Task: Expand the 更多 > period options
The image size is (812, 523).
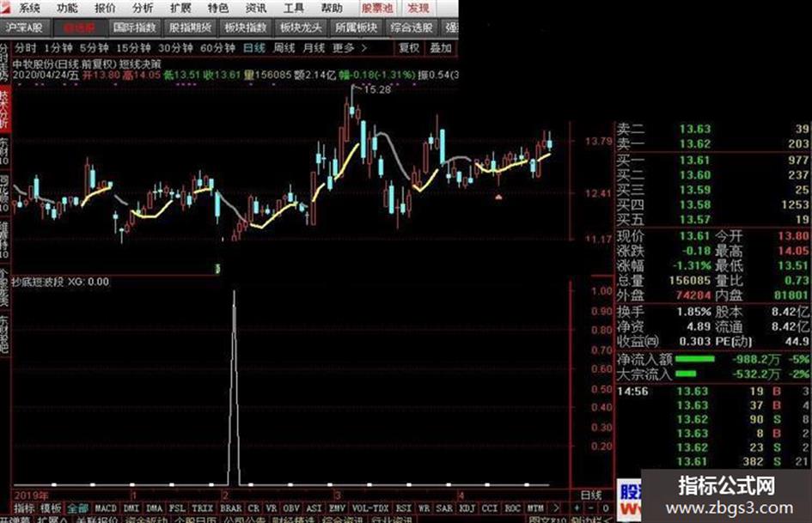Action: (x=350, y=48)
